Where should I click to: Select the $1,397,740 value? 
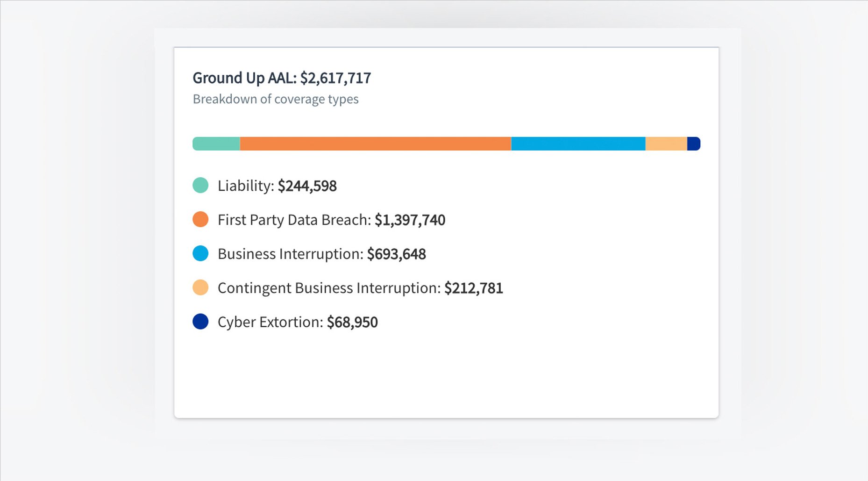(410, 220)
